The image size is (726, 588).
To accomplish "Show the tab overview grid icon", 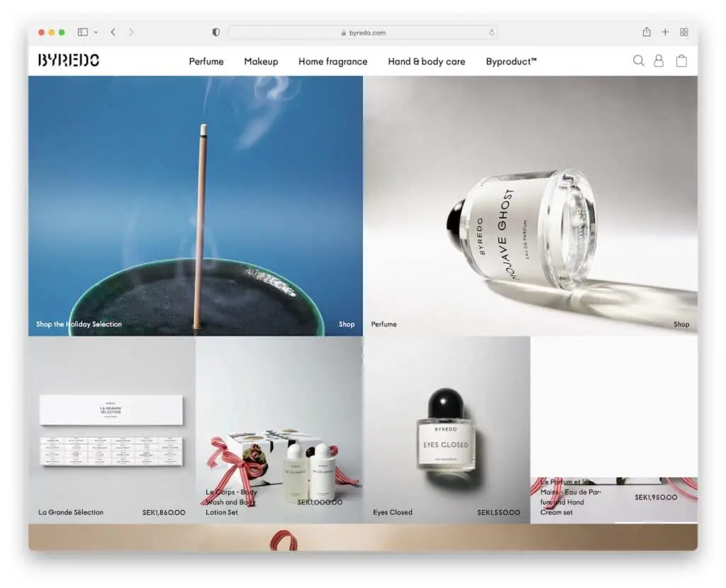I will tap(684, 32).
